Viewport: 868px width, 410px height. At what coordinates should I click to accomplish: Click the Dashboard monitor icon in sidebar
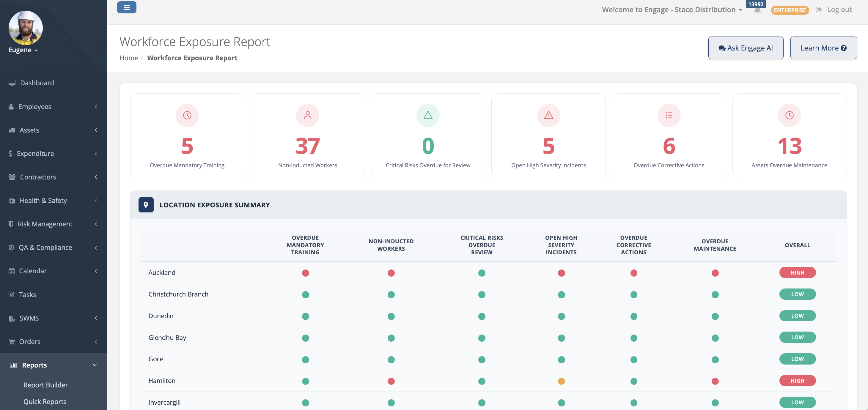click(x=12, y=83)
